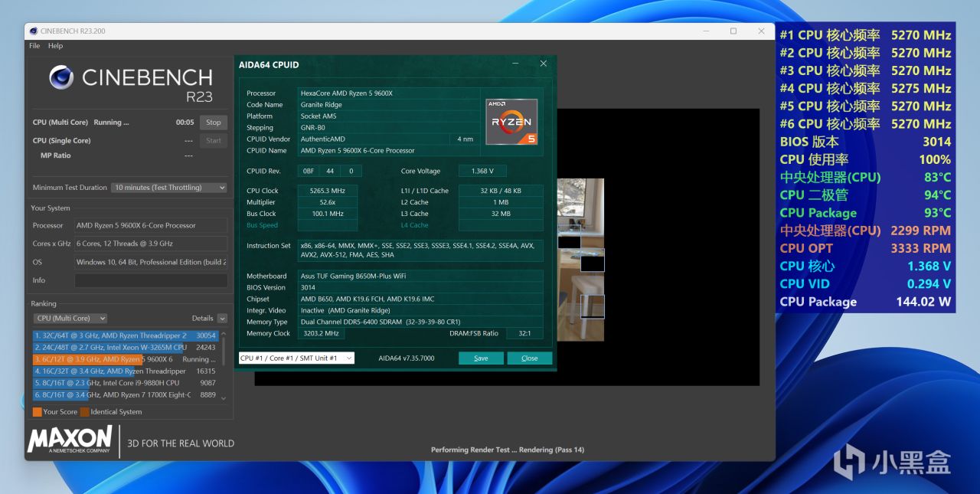Open the Minimum Test Duration dropdown
This screenshot has height=494, width=980.
(x=170, y=188)
